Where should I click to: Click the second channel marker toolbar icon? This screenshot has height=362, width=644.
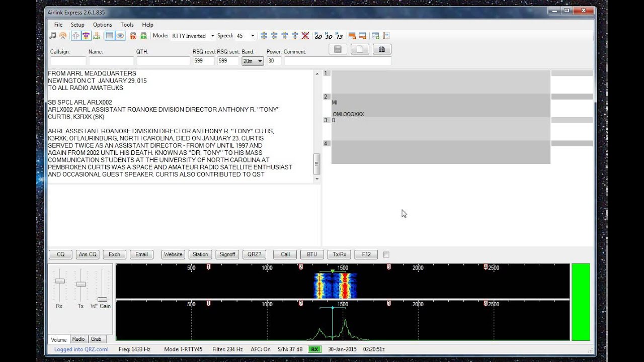[274, 36]
